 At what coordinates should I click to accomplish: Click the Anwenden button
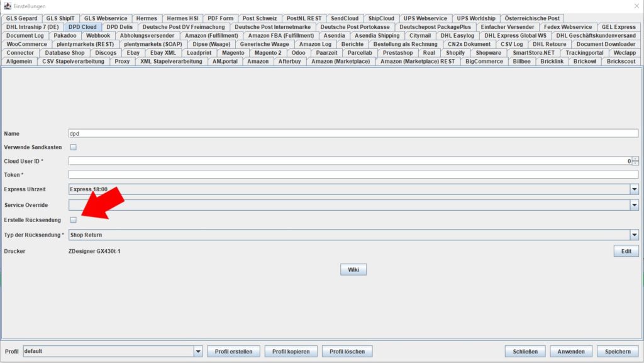[x=571, y=352]
